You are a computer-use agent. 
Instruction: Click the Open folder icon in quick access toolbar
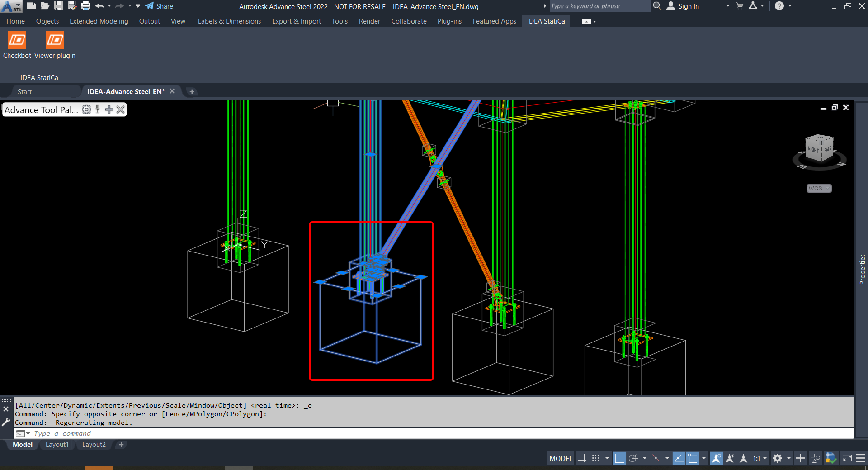(x=45, y=6)
